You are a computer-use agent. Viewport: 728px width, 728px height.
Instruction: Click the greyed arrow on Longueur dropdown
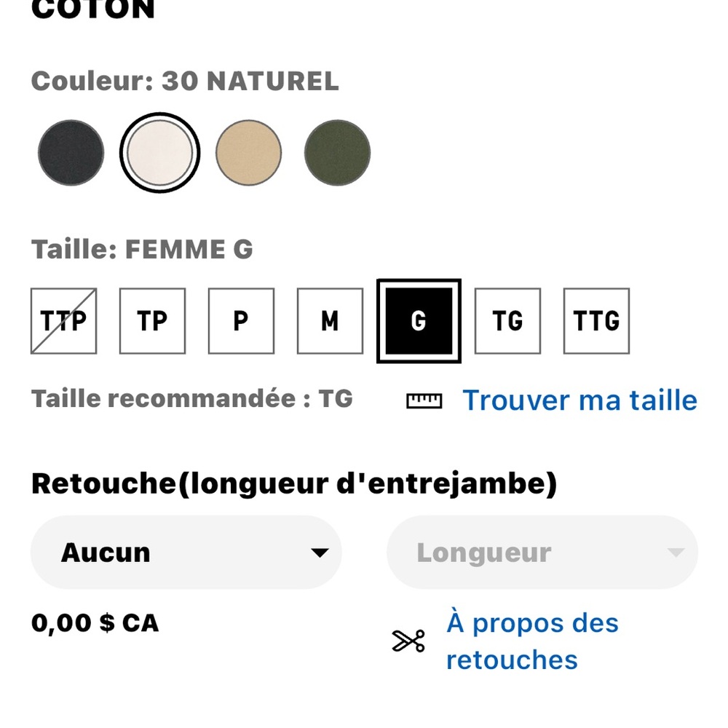tap(676, 553)
